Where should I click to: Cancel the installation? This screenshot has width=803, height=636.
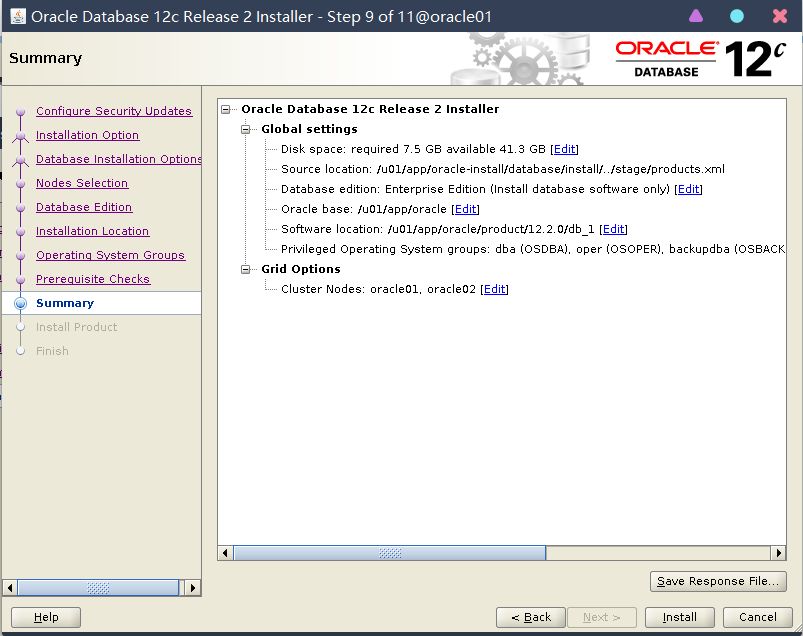pyautogui.click(x=757, y=617)
